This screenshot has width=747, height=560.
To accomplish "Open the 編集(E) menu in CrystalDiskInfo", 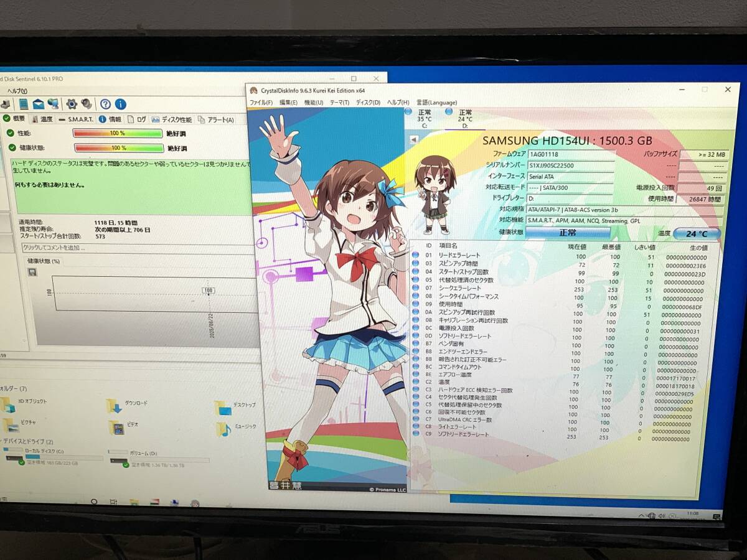I will pos(288,102).
